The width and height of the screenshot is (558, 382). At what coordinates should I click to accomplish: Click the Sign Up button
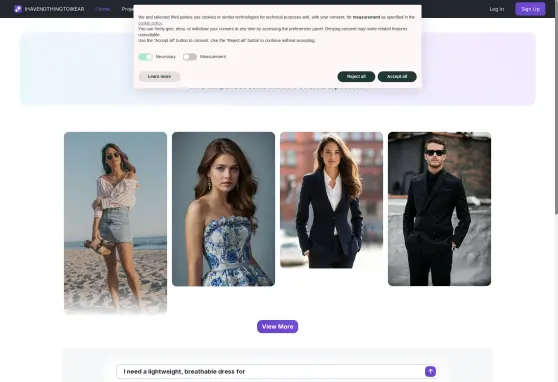tap(530, 9)
